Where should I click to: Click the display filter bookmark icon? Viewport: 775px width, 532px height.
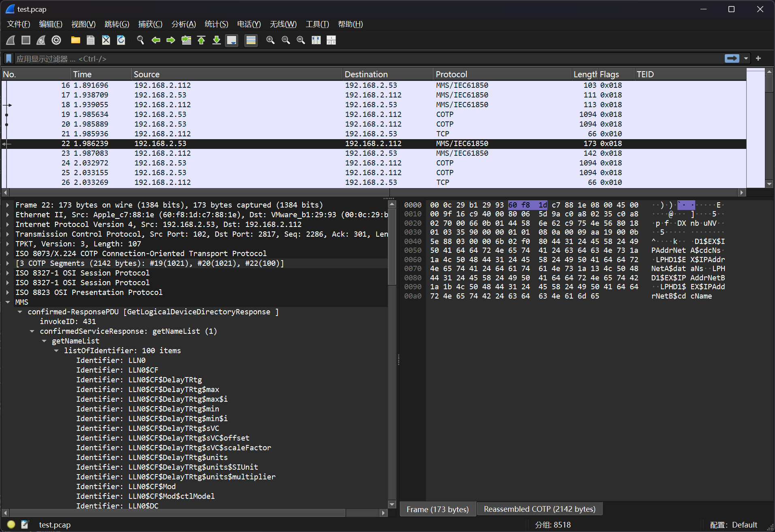pos(9,59)
